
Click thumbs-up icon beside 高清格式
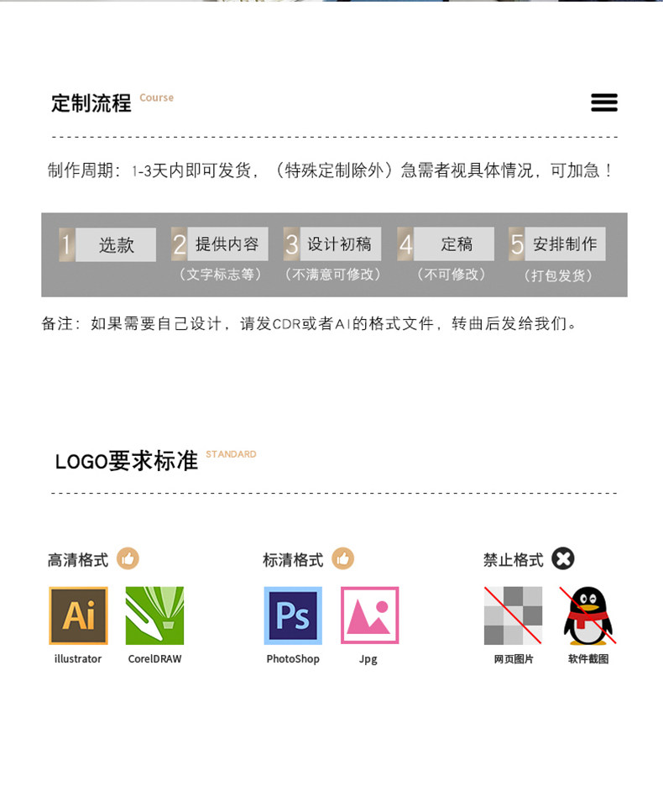point(128,558)
